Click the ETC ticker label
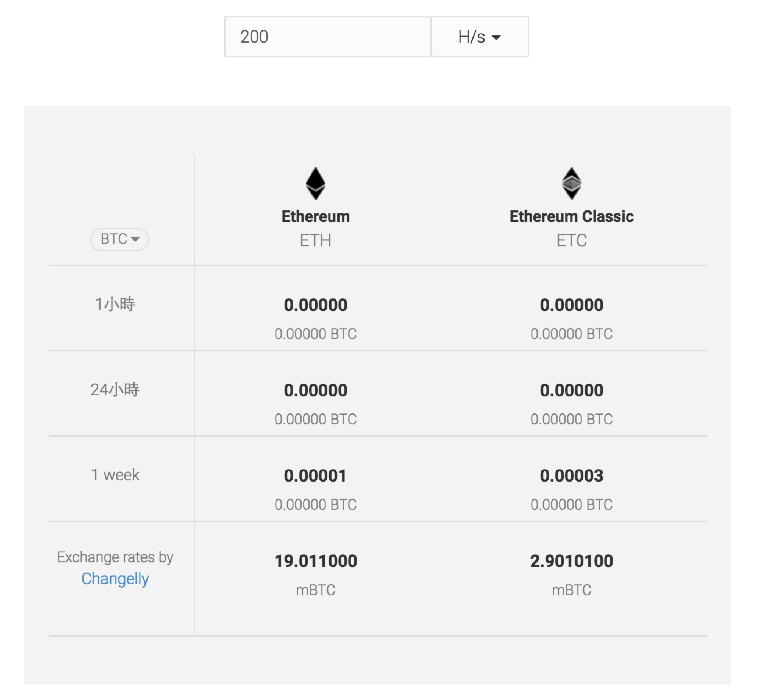768x700 pixels. coord(571,241)
